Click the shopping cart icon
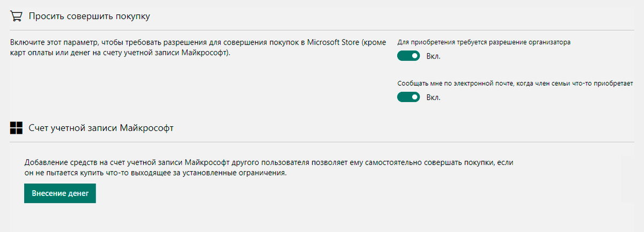 pyautogui.click(x=17, y=16)
